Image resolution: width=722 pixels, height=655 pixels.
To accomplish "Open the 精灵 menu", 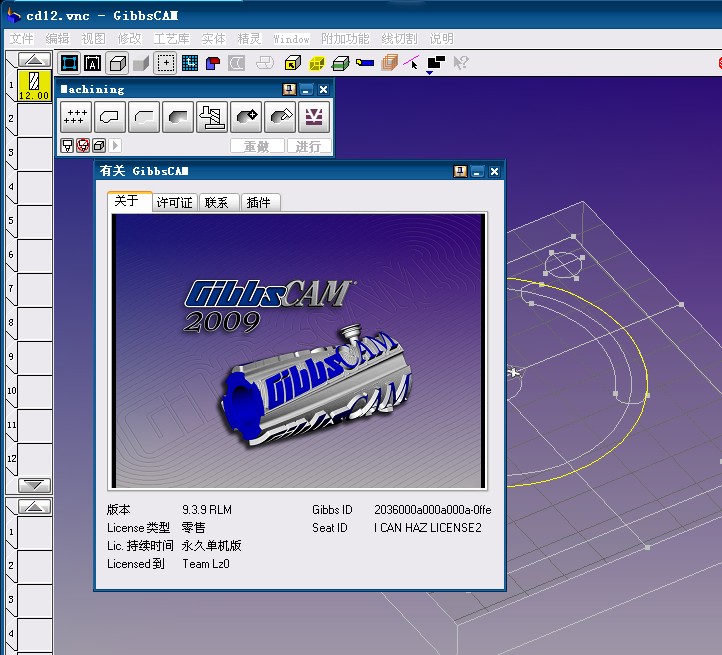I will coord(249,39).
